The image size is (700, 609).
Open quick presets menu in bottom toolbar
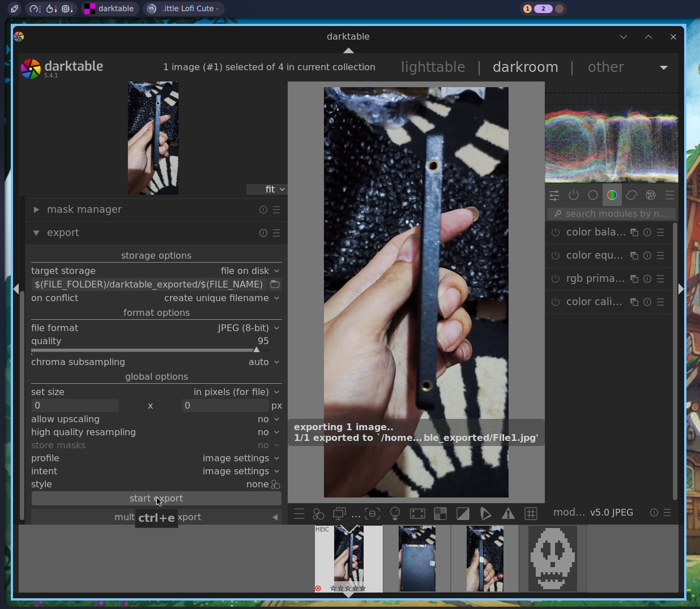coord(300,514)
